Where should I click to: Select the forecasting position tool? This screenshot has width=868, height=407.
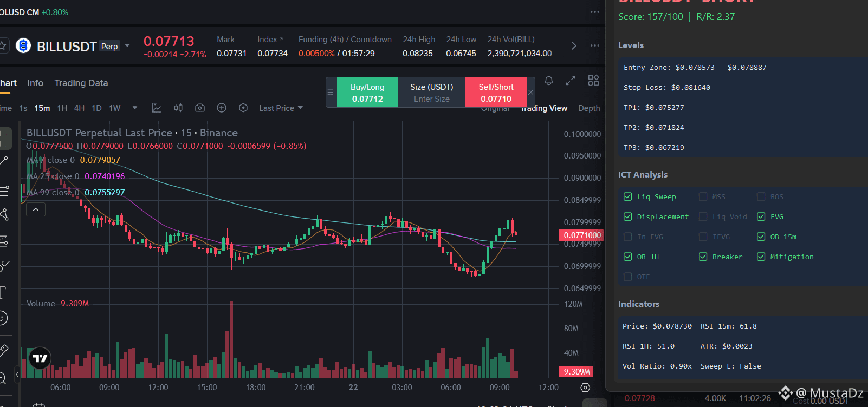(4, 241)
